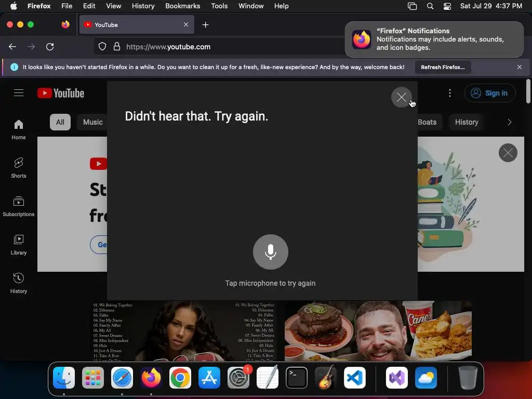The height and width of the screenshot is (399, 532).
Task: Open Google Chrome from the Dock
Action: 180,378
